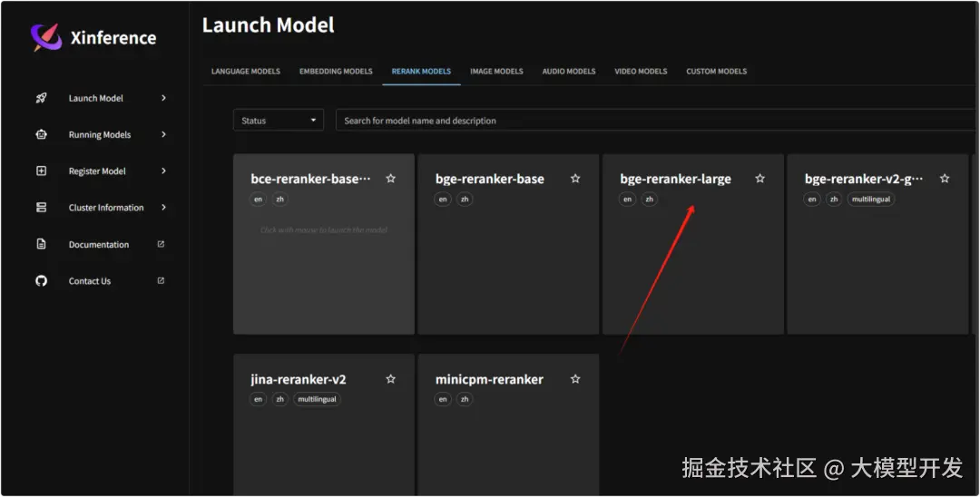Screen dimensions: 980x497
Task: Click the Launch Model rocket icon
Action: click(41, 98)
